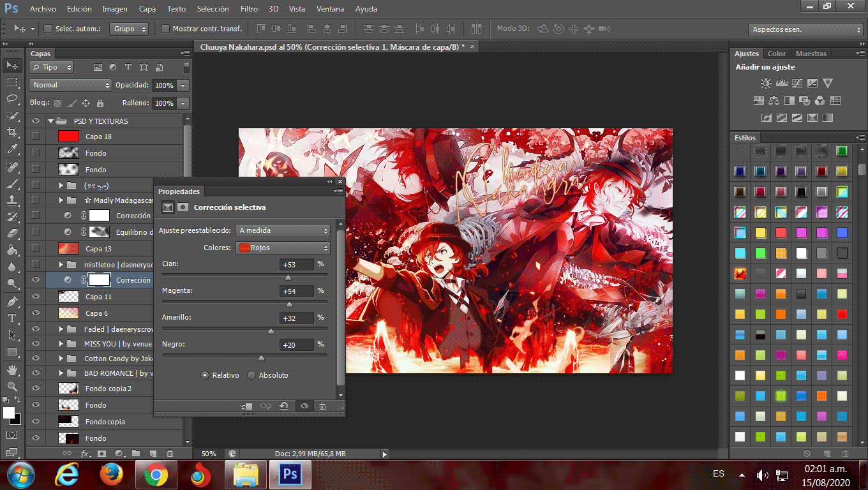Add a Brightness/Contrast adjustment

tap(766, 84)
